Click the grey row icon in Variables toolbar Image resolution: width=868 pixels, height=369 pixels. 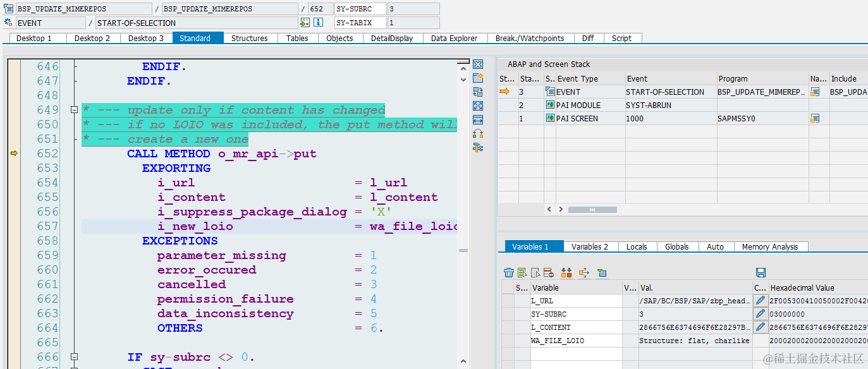[x=535, y=273]
